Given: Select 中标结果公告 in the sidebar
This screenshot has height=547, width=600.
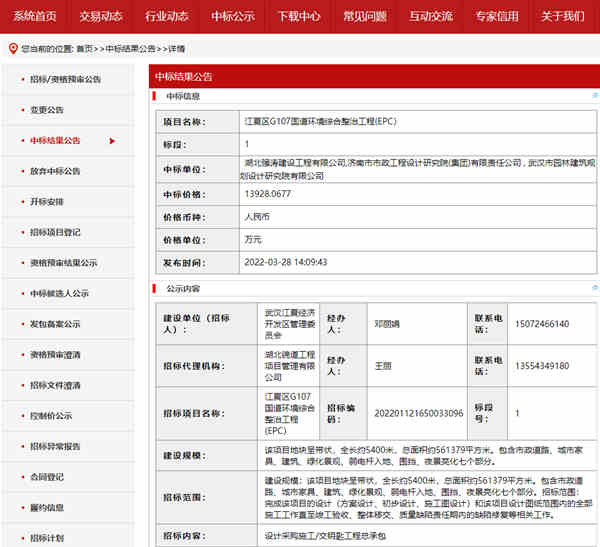Looking at the screenshot, I should pos(55,140).
